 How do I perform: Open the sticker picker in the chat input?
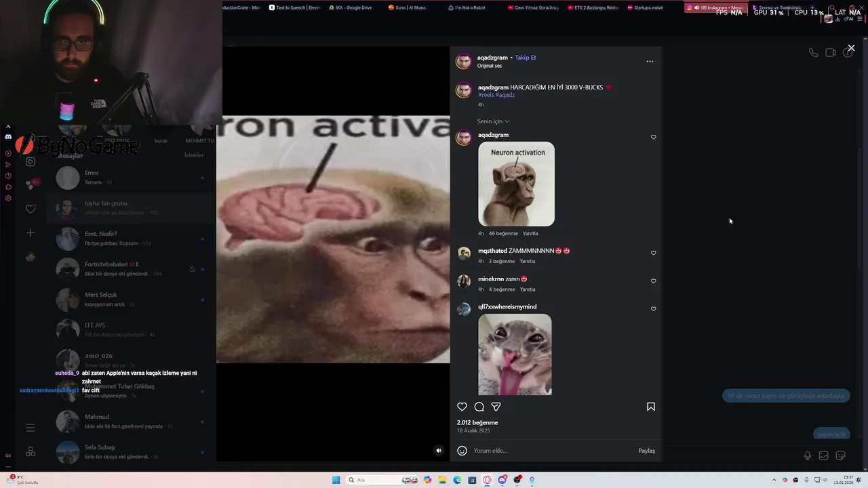click(x=840, y=455)
